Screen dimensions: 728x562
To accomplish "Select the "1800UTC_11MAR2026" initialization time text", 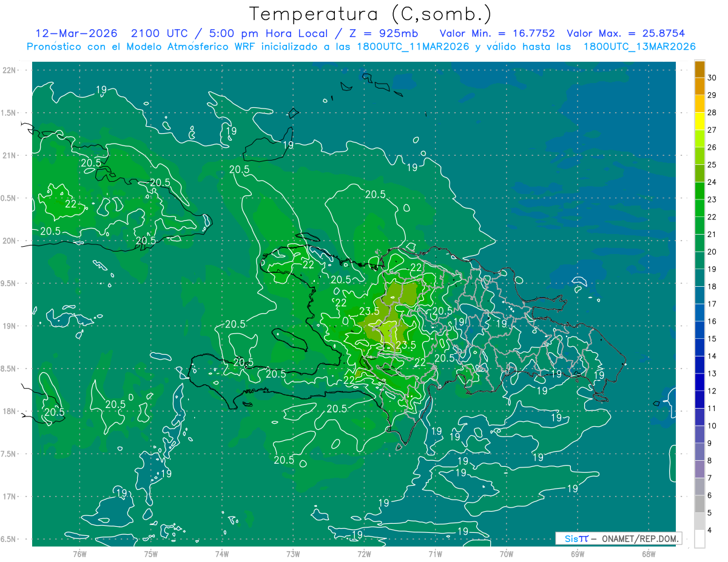I will point(412,46).
